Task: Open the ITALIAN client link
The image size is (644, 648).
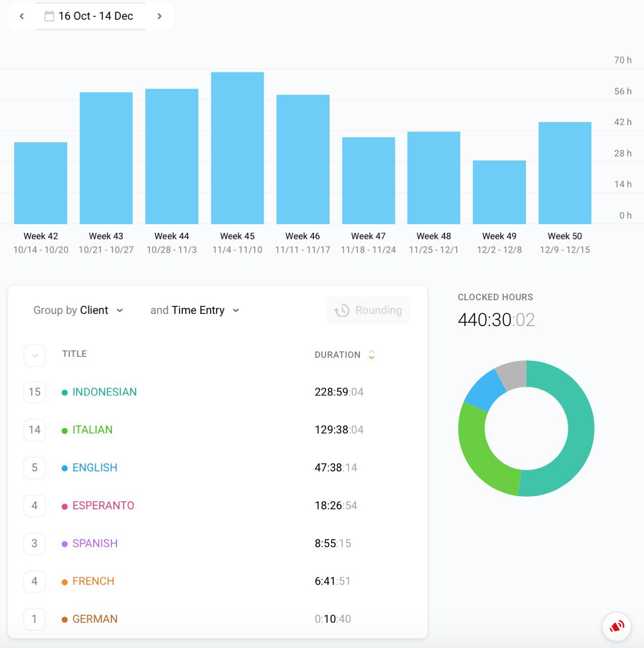Action: tap(92, 430)
